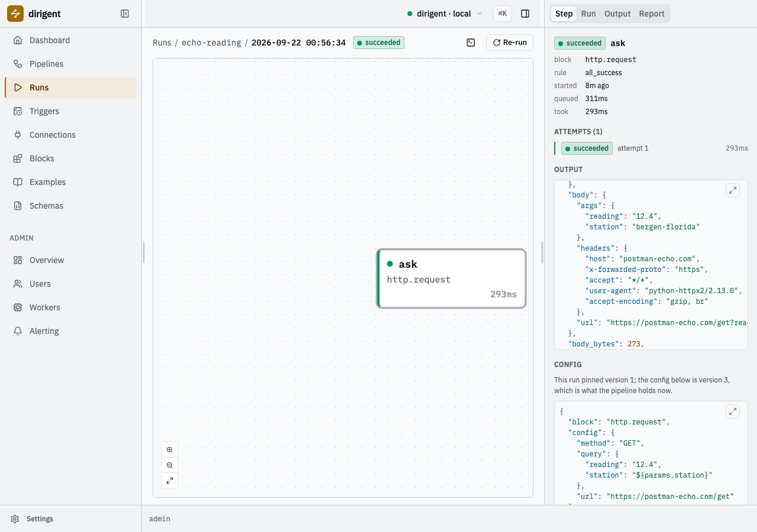Open Pipelines from the sidebar
Viewport: 757px width, 532px height.
[x=70, y=64]
